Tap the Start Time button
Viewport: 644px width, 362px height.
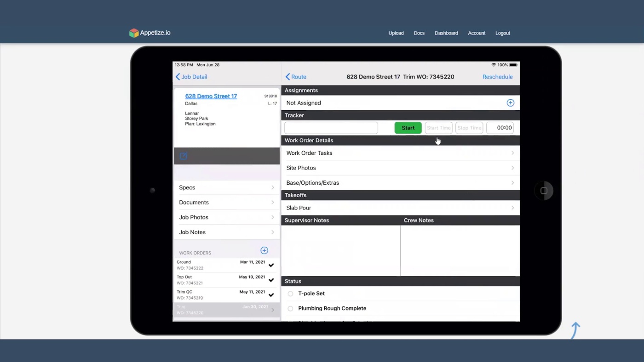(438, 128)
